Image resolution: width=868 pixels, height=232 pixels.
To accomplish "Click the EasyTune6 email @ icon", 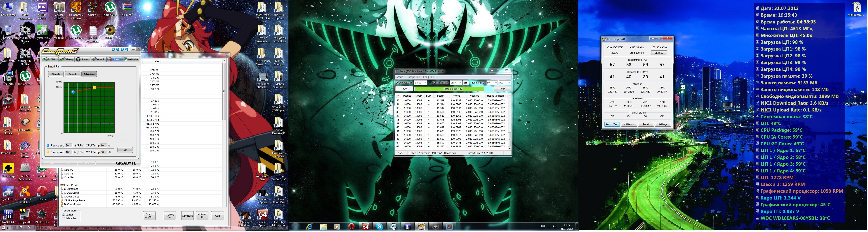I will coord(118,49).
